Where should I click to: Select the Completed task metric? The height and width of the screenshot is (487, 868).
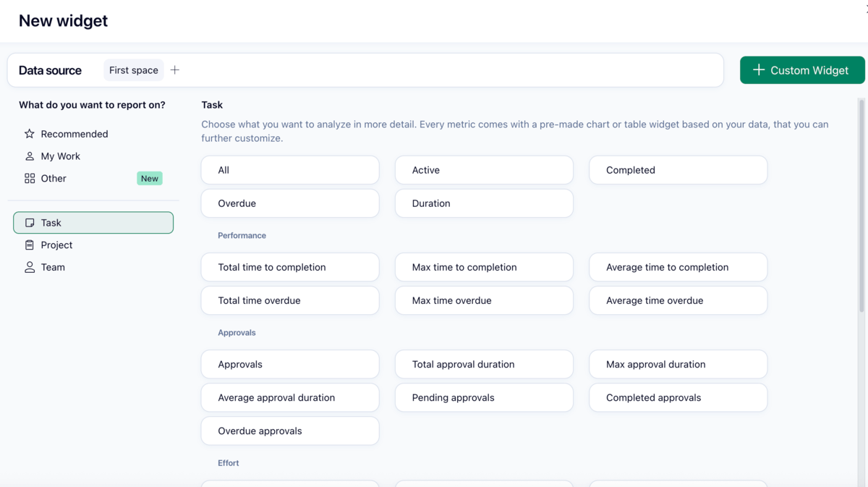(678, 170)
